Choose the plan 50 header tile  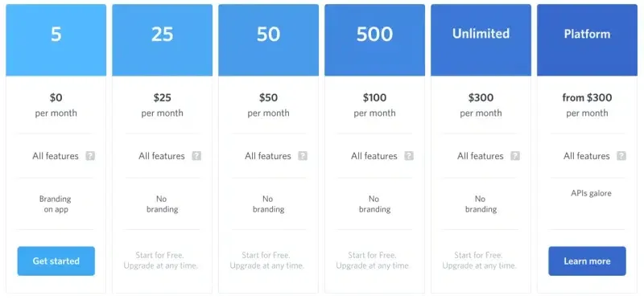(268, 39)
